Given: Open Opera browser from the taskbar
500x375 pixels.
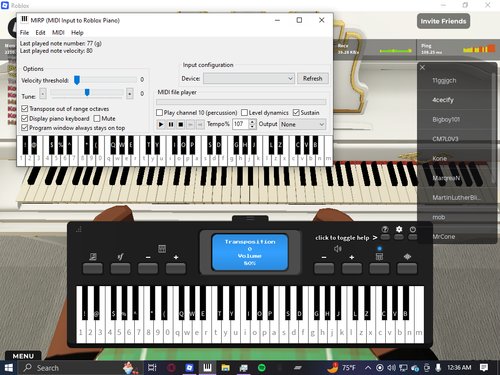Looking at the screenshot, I should click(x=171, y=368).
